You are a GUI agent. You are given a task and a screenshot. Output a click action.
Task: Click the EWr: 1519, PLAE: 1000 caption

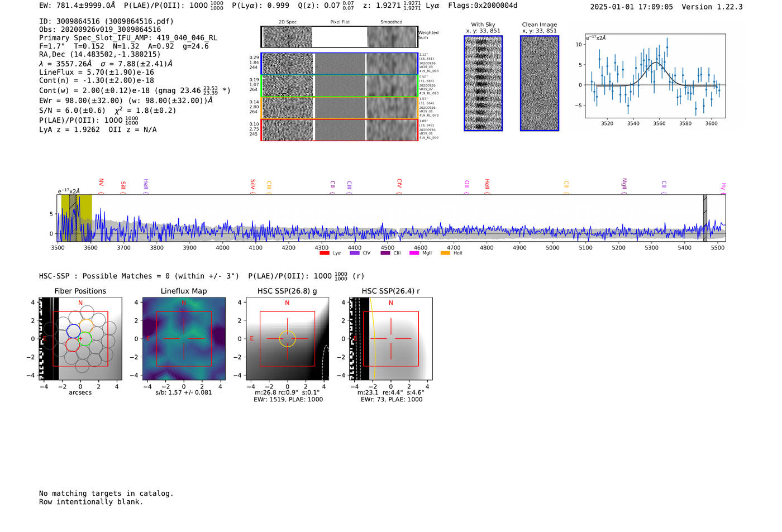(288, 400)
